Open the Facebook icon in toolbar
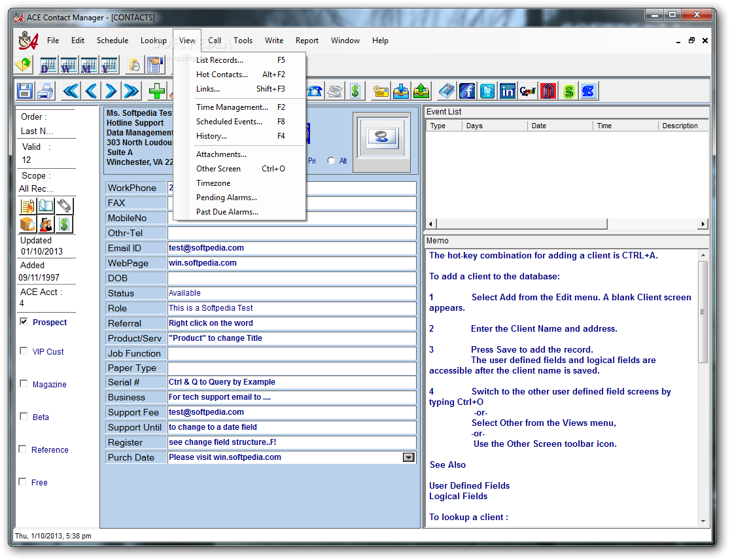The width and height of the screenshot is (730, 560). point(467,91)
